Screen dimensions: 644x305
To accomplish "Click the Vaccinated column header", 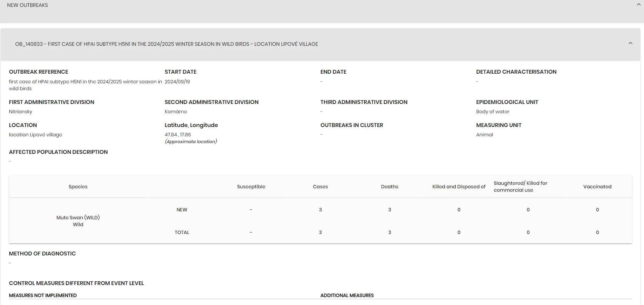I will coord(597,187).
